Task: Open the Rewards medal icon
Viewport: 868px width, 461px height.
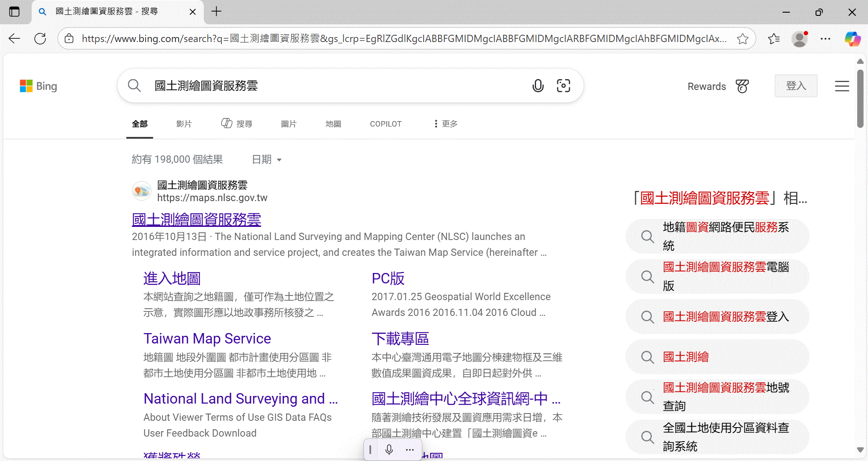Action: coord(742,86)
